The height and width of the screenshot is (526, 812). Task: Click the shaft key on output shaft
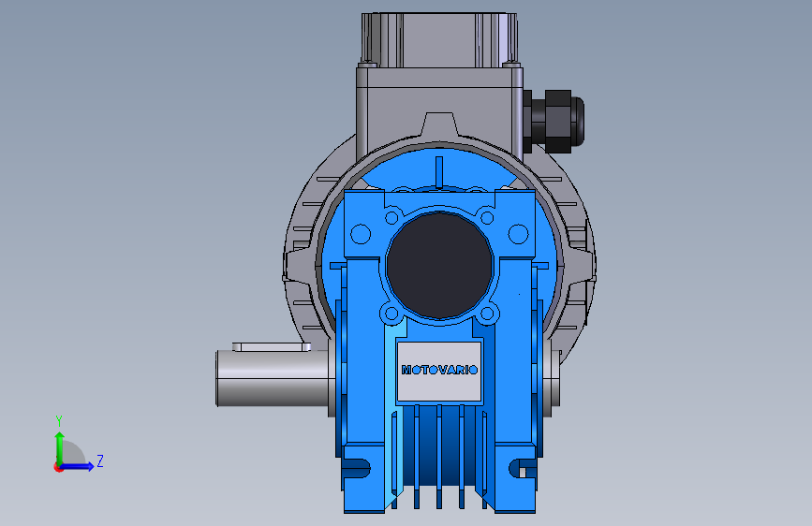pyautogui.click(x=272, y=346)
